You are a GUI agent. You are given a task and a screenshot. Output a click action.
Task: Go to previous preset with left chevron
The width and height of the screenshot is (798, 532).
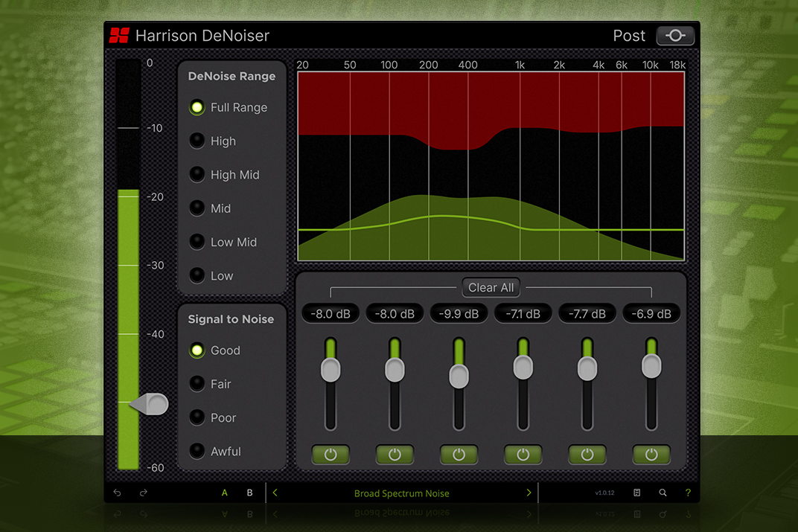pyautogui.click(x=275, y=493)
